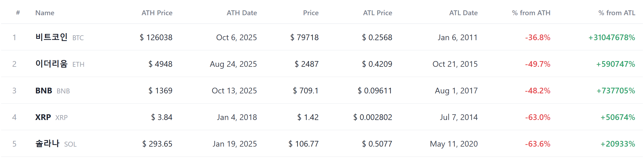Click the ATL Date column header

point(463,13)
